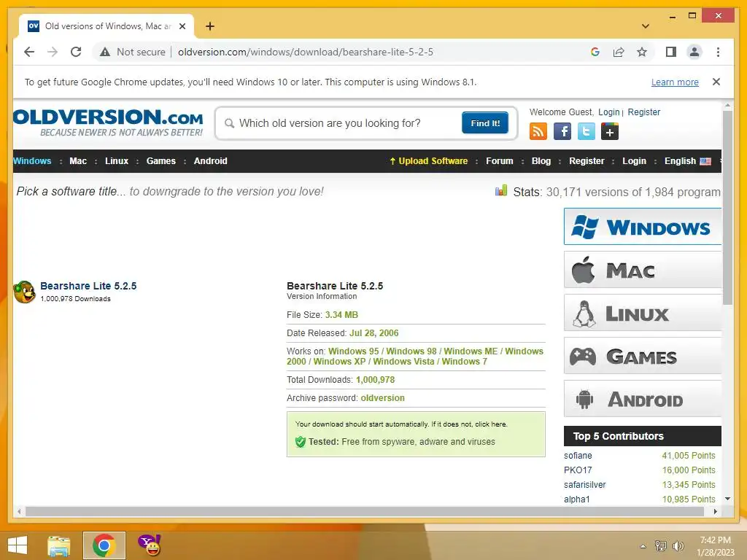The image size is (747, 560).
Task: Reload the page
Action: [x=76, y=52]
